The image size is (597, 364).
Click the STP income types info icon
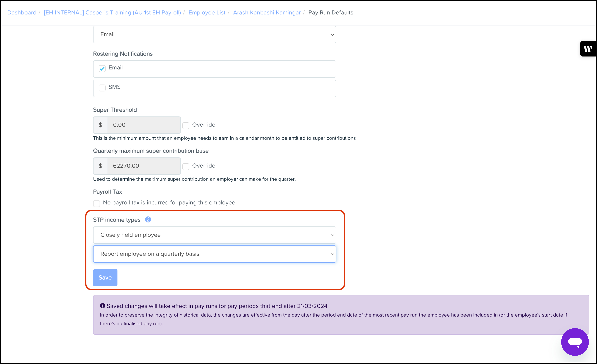tap(148, 220)
